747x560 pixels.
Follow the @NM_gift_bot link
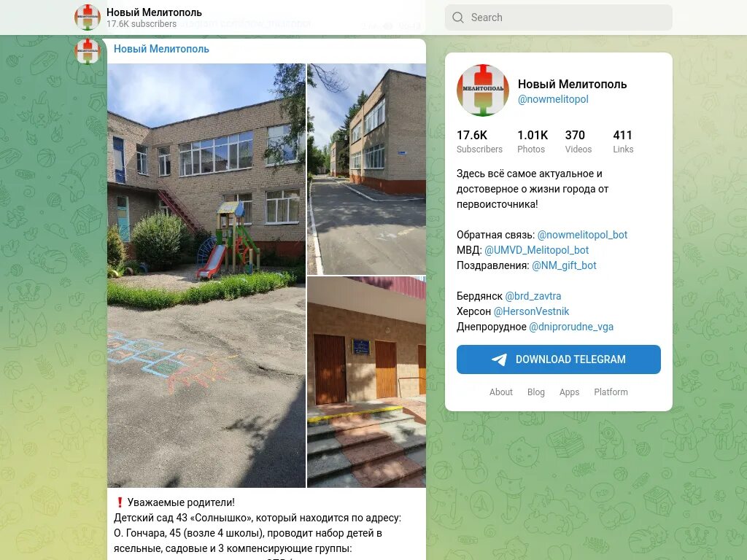[564, 265]
